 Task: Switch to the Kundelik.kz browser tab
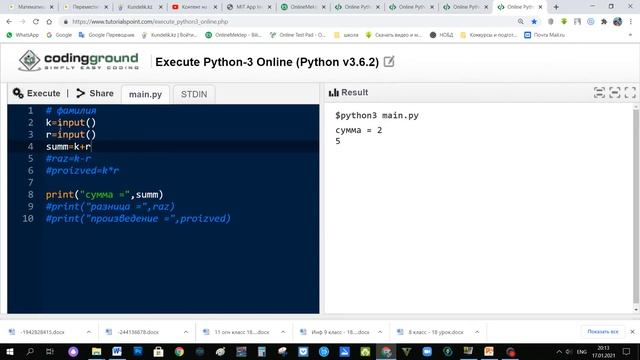pyautogui.click(x=140, y=7)
